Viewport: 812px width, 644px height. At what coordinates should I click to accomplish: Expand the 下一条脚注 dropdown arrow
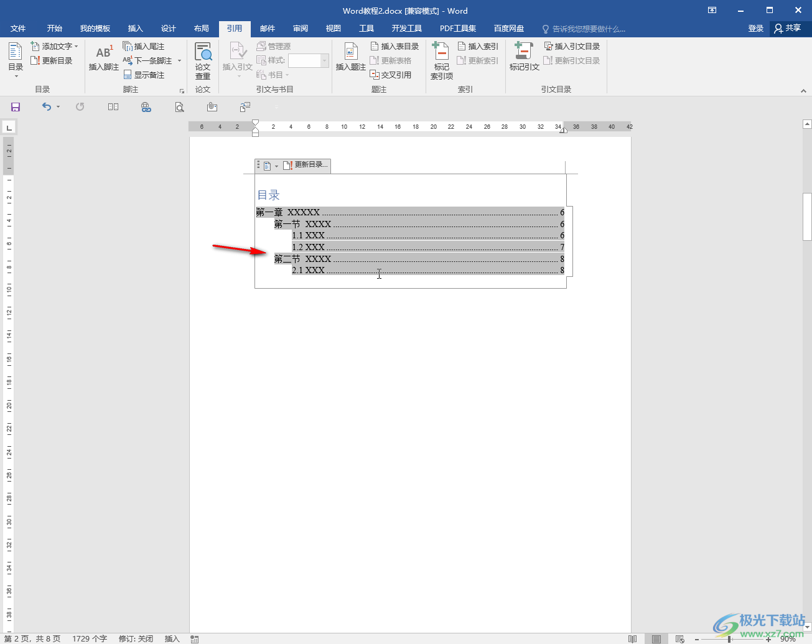179,60
